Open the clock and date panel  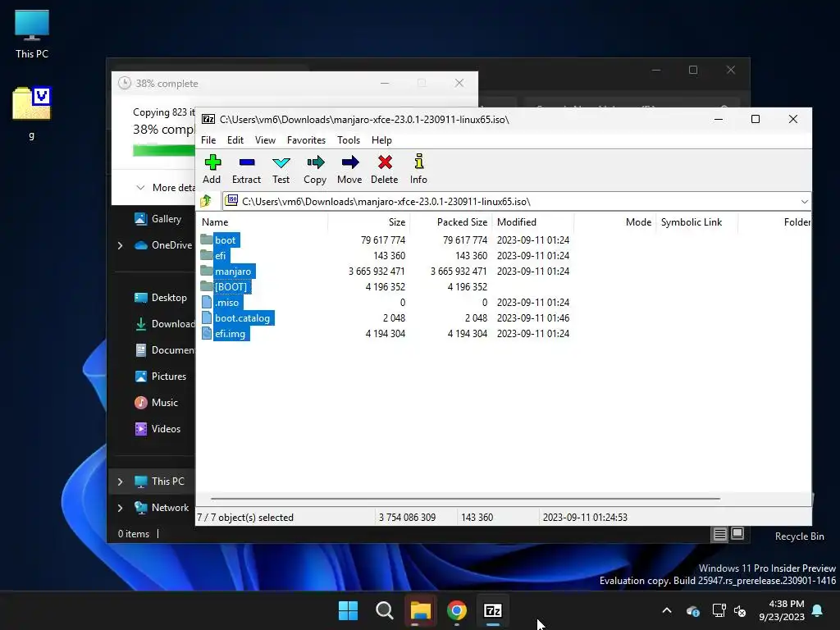point(782,610)
